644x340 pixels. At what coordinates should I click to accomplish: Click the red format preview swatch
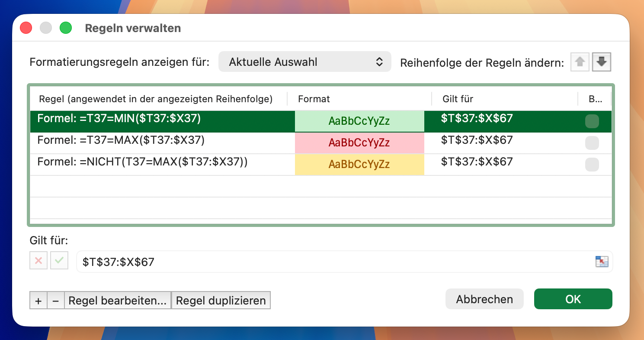[359, 143]
